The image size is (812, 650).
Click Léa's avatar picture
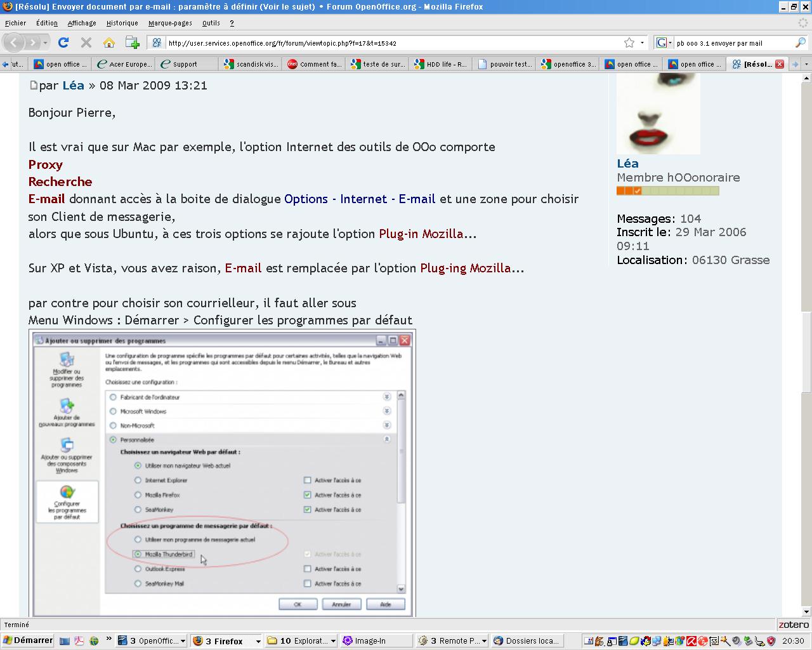(658, 113)
